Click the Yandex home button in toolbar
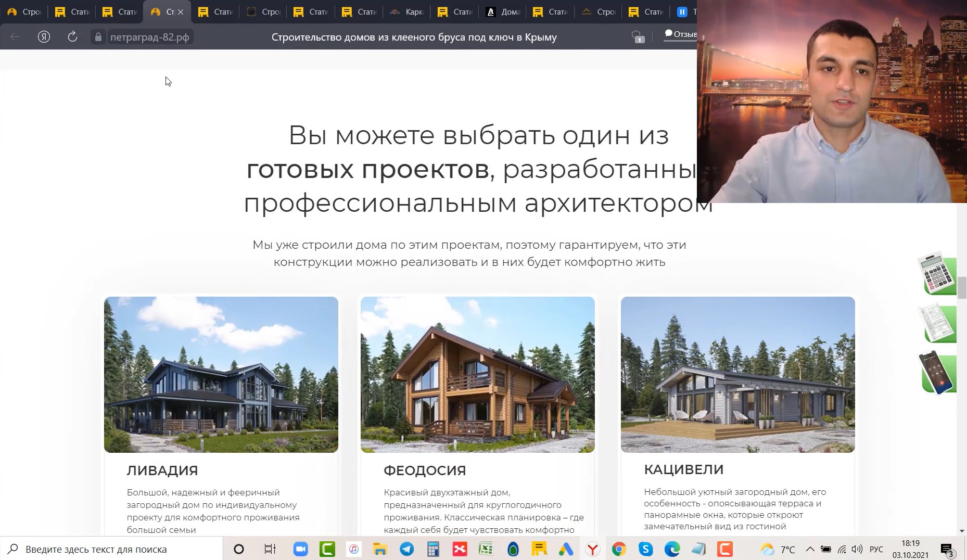 pos(44,37)
